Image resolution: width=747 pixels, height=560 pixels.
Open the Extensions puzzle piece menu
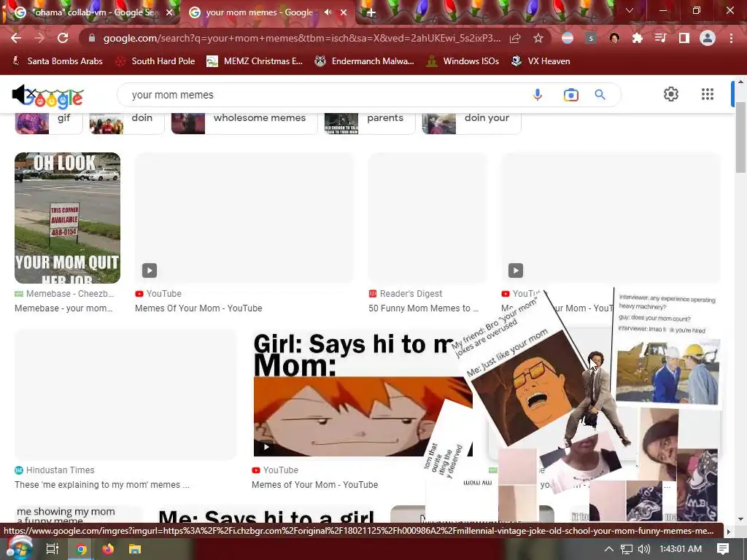pos(637,38)
